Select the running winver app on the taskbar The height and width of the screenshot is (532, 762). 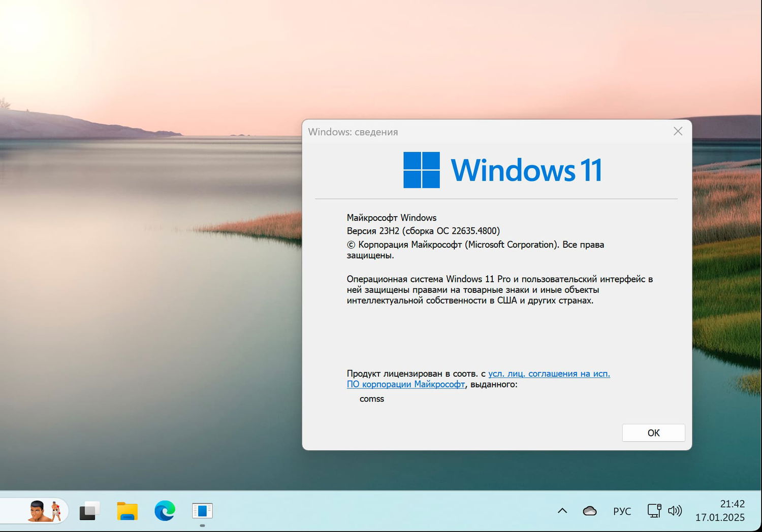pos(202,511)
